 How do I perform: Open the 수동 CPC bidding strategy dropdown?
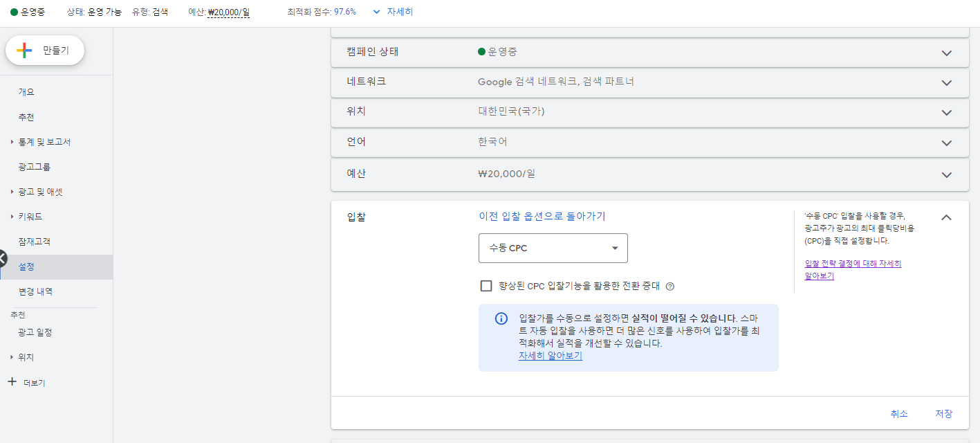[x=553, y=248]
